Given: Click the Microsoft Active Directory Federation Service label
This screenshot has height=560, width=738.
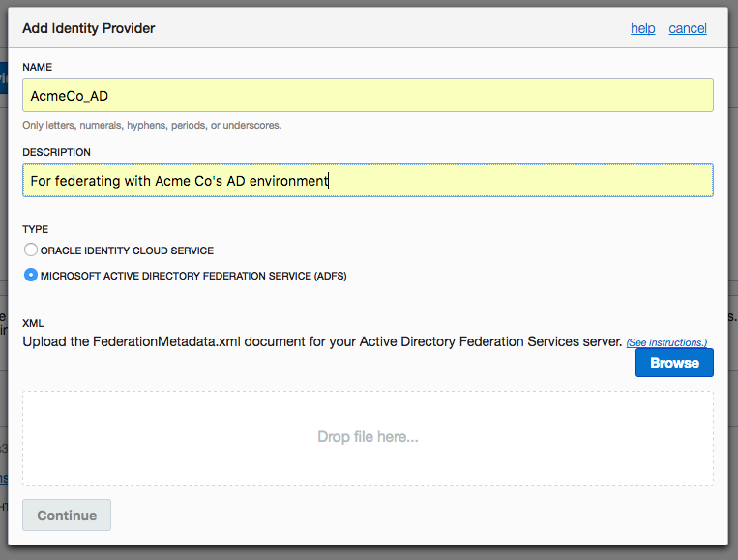Looking at the screenshot, I should point(193,276).
